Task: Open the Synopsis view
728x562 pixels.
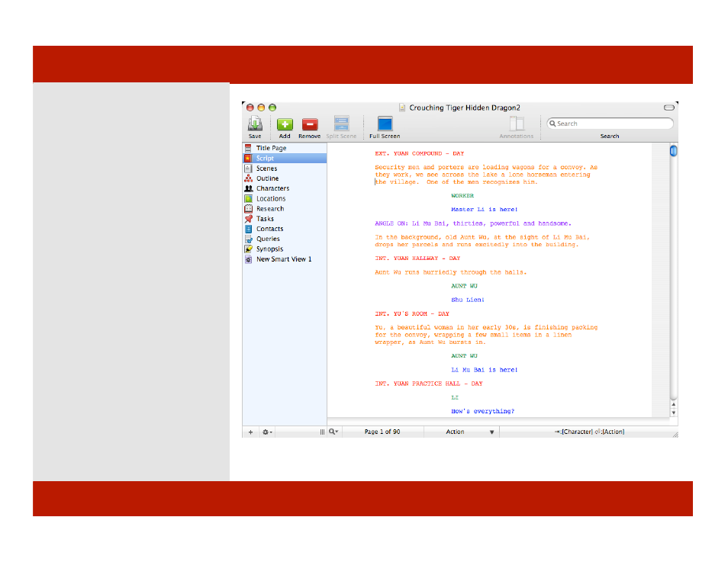Action: pyautogui.click(x=285, y=249)
